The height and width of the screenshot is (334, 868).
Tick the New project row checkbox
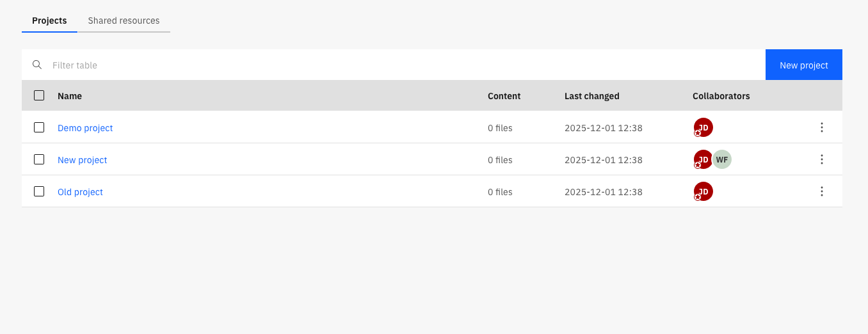[39, 159]
